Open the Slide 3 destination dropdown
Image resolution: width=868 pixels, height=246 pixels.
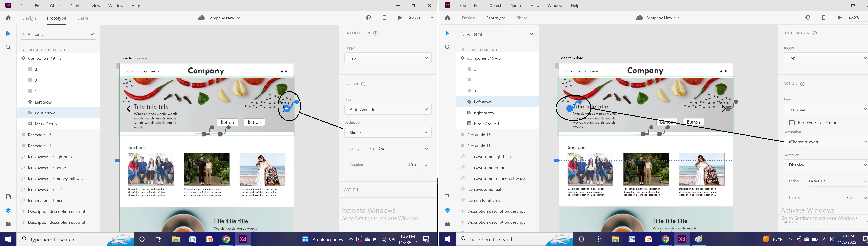click(x=388, y=132)
